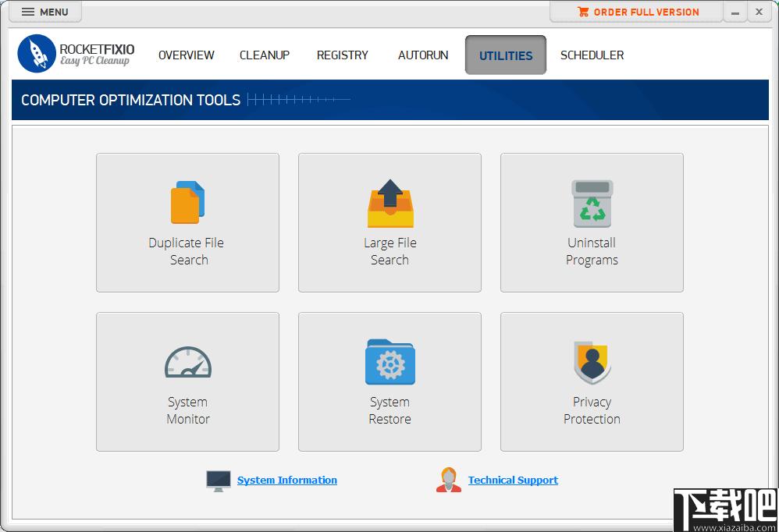Screen dimensions: 779x532
Task: Select the UTILITIES tab
Action: (506, 55)
